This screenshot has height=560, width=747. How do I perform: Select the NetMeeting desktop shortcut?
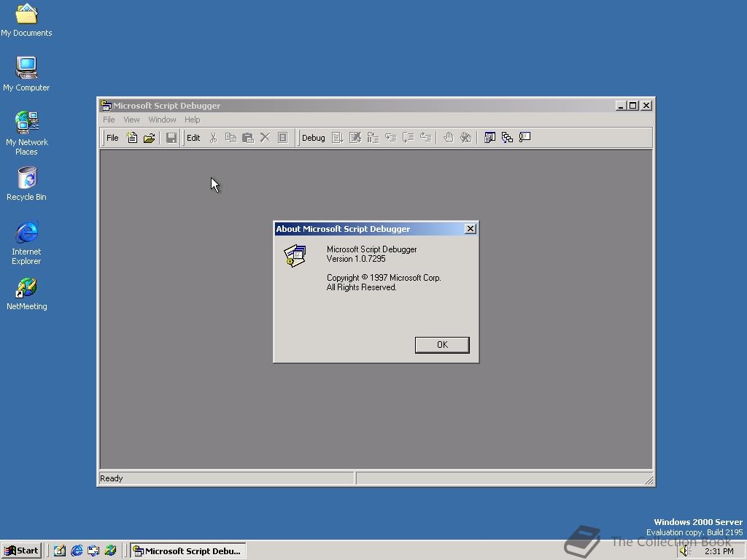tap(27, 295)
